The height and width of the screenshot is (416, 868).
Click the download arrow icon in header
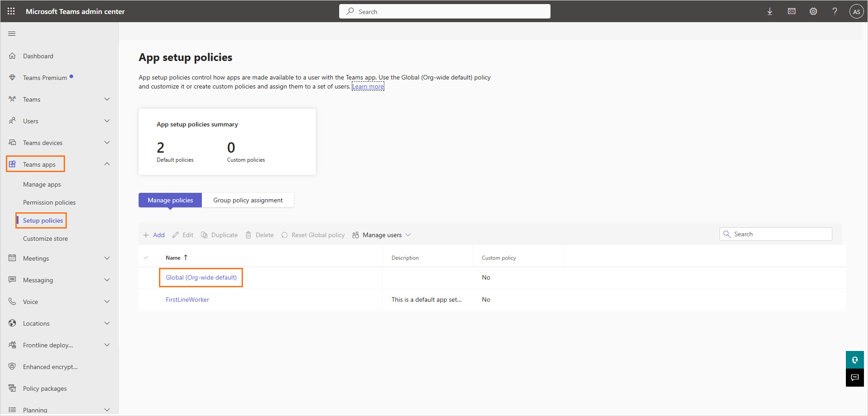[770, 12]
